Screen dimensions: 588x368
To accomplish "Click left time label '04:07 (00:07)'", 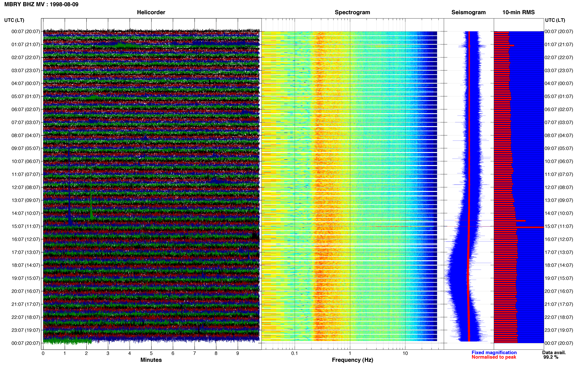I will coord(26,83).
